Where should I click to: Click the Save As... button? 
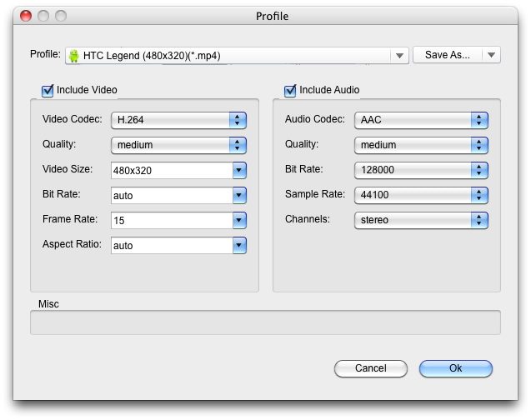point(448,55)
